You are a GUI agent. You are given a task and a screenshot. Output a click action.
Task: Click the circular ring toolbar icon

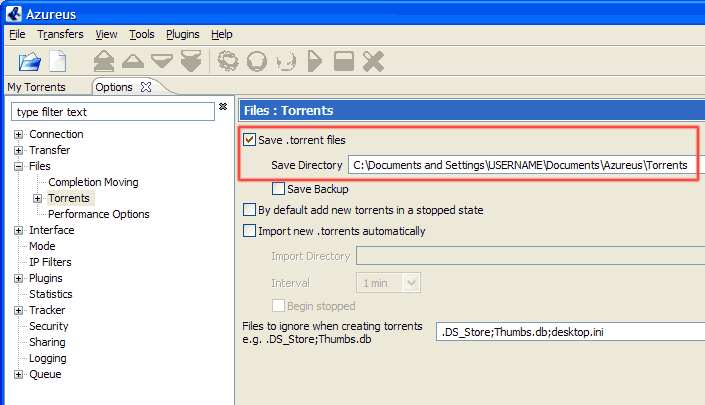[257, 61]
